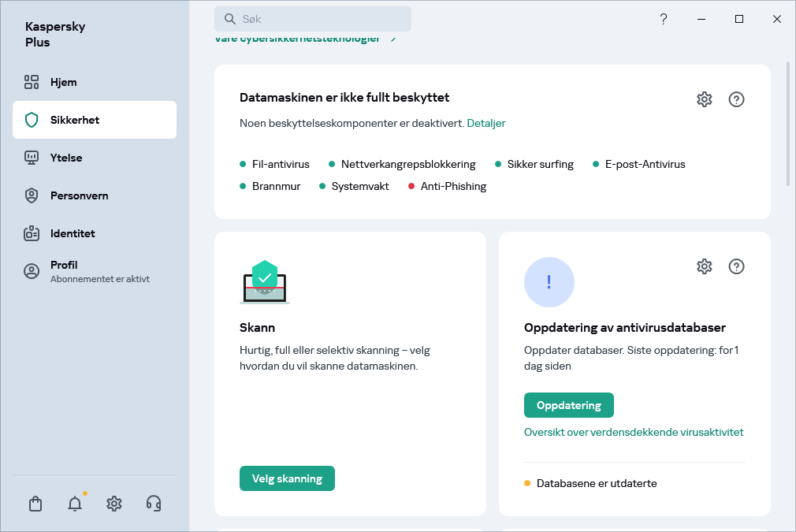Viewport: 796px width, 532px height.
Task: Open protection components settings gear
Action: tap(704, 99)
